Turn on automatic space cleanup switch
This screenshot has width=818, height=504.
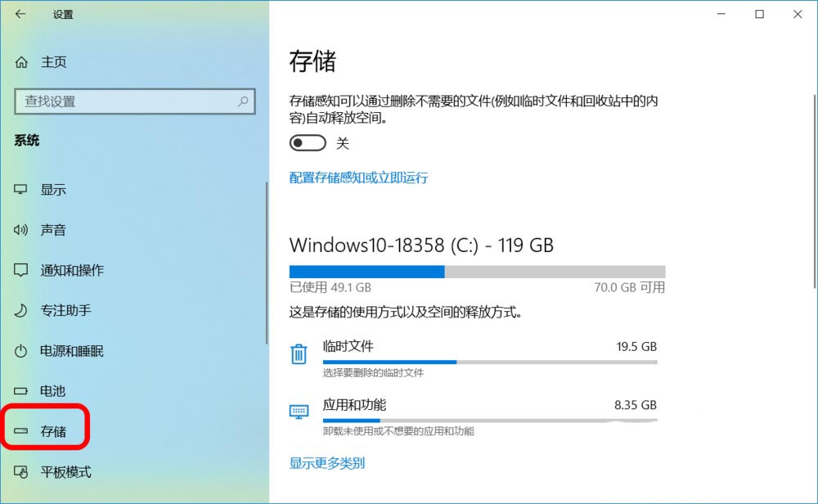308,142
